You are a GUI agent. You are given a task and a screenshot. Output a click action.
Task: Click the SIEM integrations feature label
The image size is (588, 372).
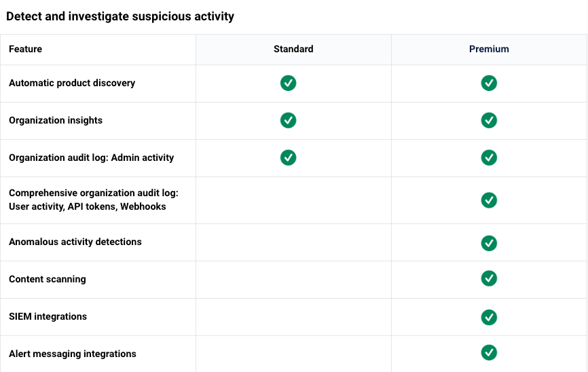48,316
